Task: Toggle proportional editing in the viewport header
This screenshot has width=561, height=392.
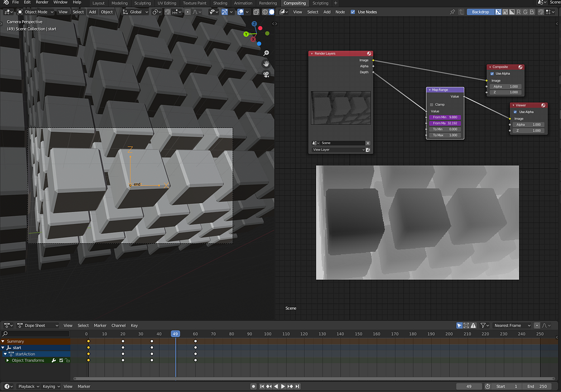Action: [x=188, y=12]
